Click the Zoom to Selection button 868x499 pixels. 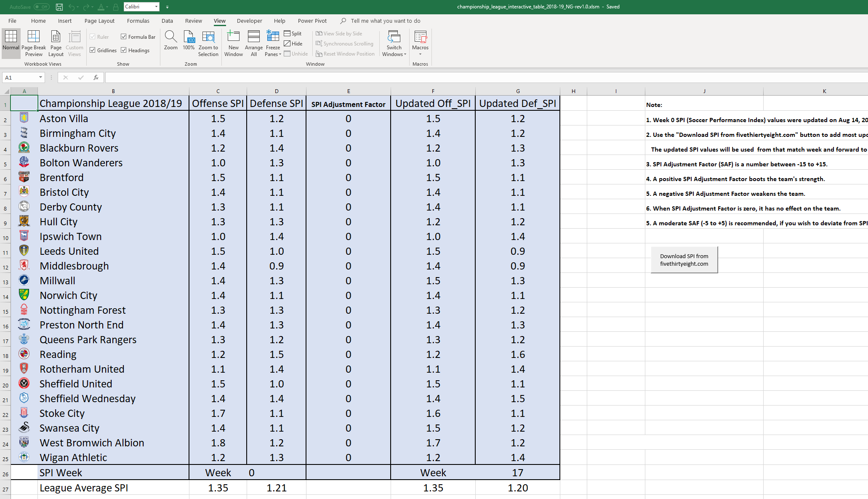point(209,43)
